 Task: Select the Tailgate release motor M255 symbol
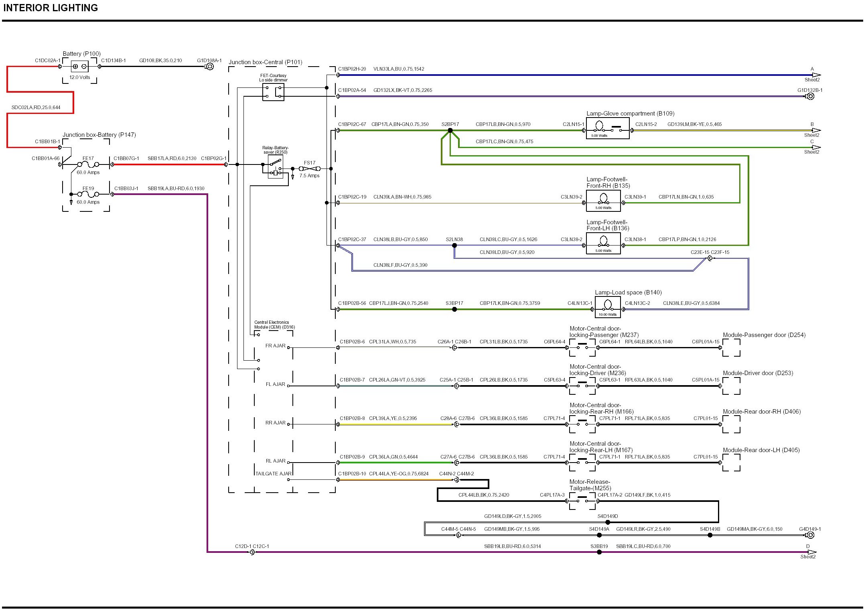582,501
